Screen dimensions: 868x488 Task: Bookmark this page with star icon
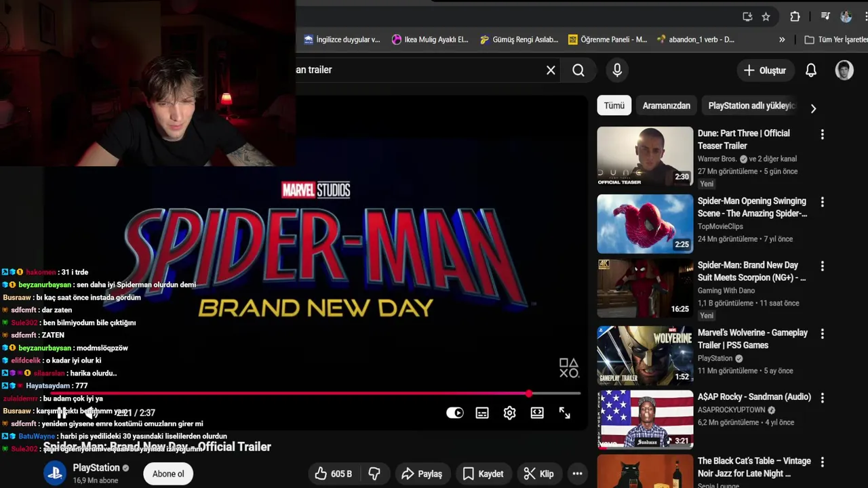coord(766,16)
